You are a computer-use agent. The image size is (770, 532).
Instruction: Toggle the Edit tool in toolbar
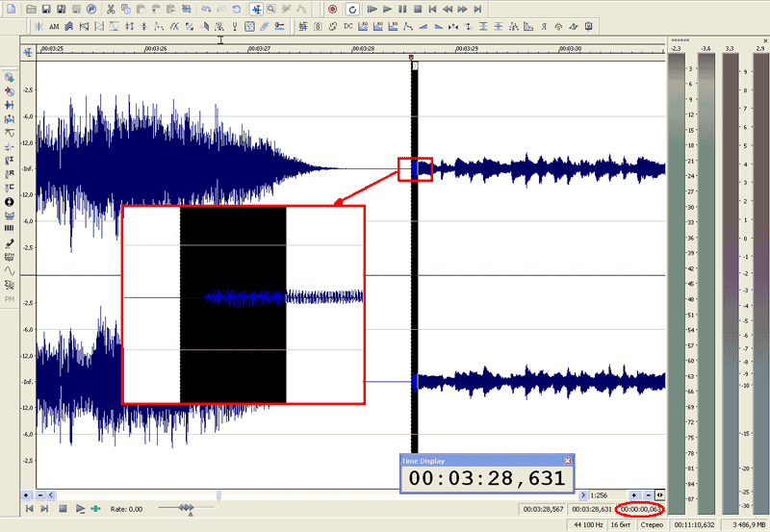click(257, 8)
